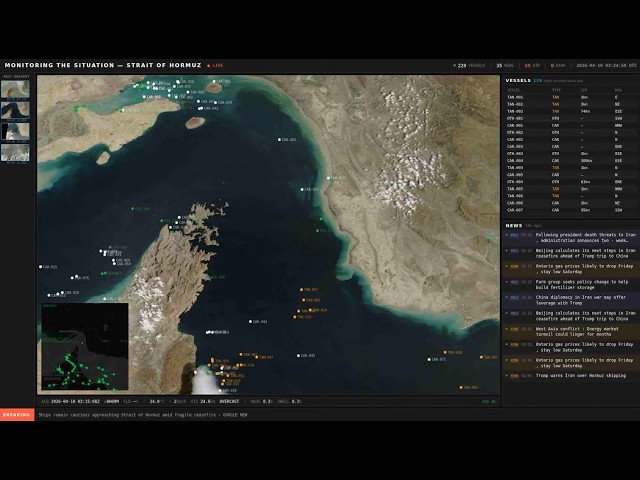
Task: Select the CAR-002 vessel row
Action: coord(571,140)
